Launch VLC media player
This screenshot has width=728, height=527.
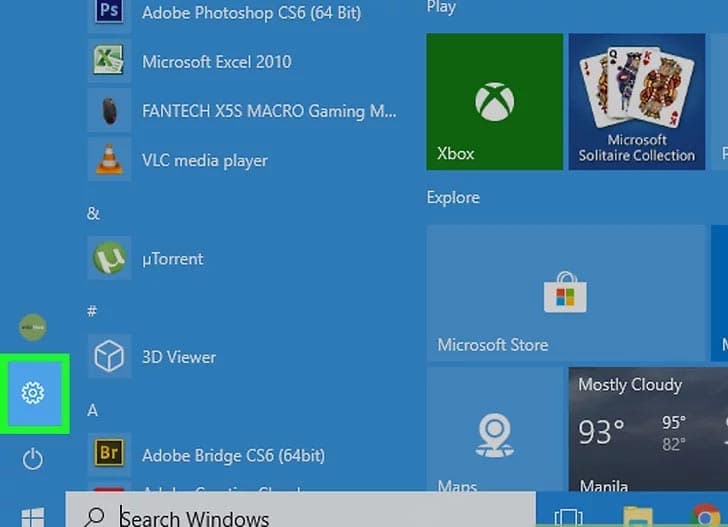tap(204, 160)
